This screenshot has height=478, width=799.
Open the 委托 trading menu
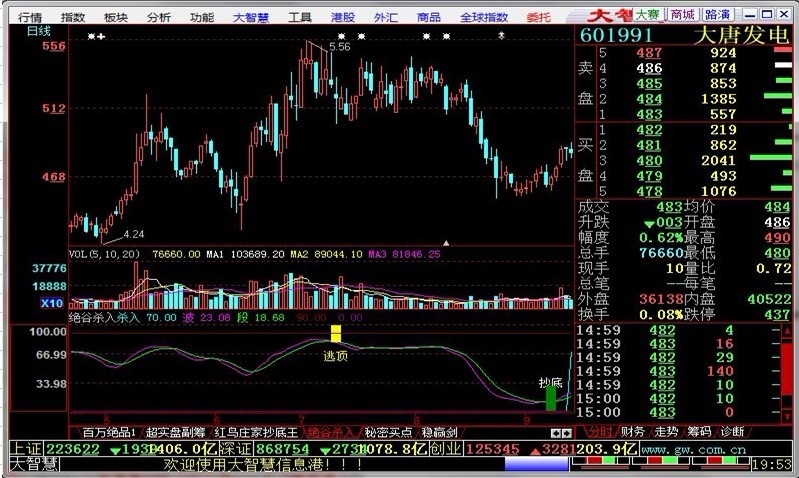pyautogui.click(x=539, y=17)
